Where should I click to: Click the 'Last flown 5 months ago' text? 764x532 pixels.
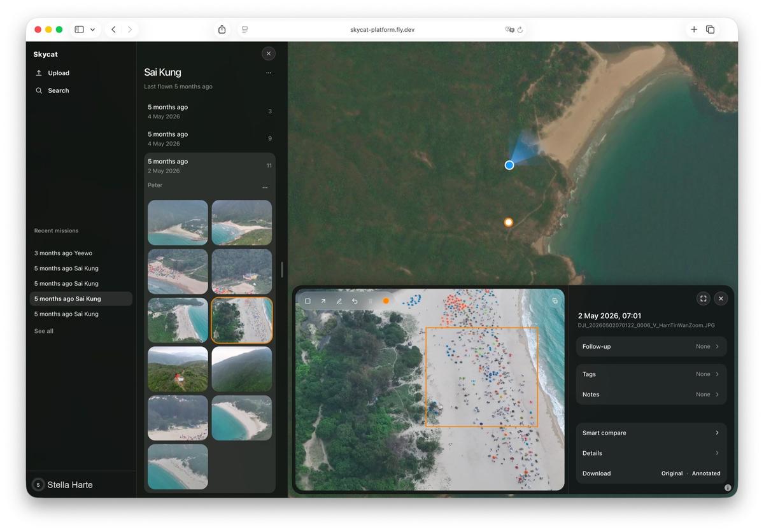(178, 87)
